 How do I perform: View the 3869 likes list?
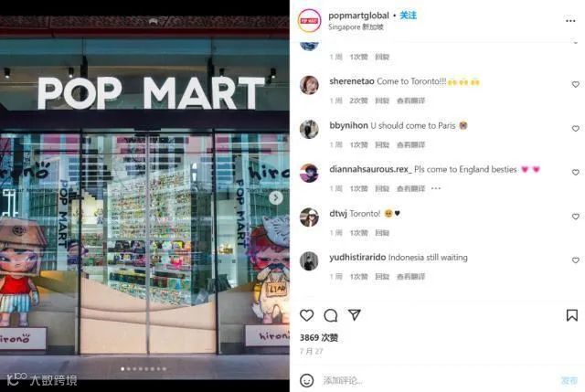(319, 337)
